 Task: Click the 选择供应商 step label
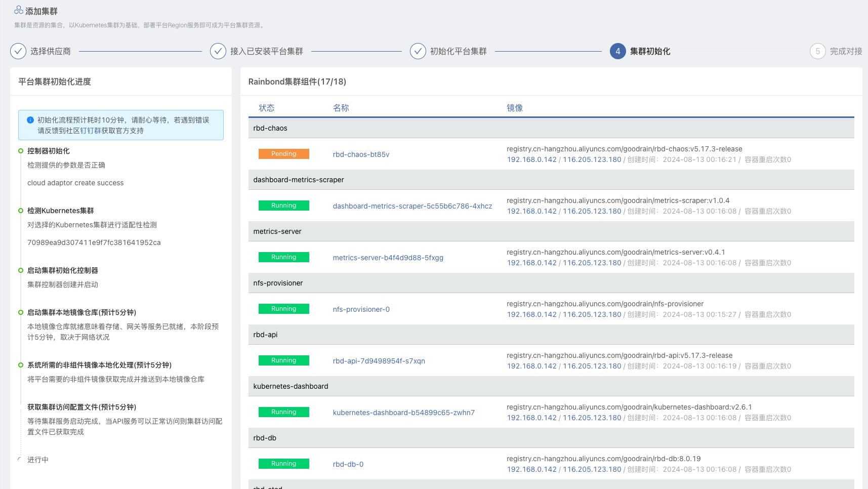51,51
